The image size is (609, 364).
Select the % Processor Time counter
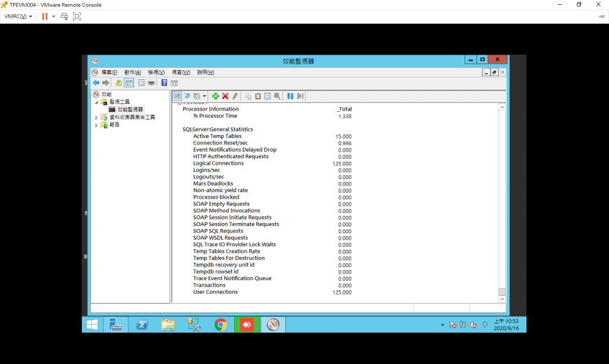pos(215,116)
